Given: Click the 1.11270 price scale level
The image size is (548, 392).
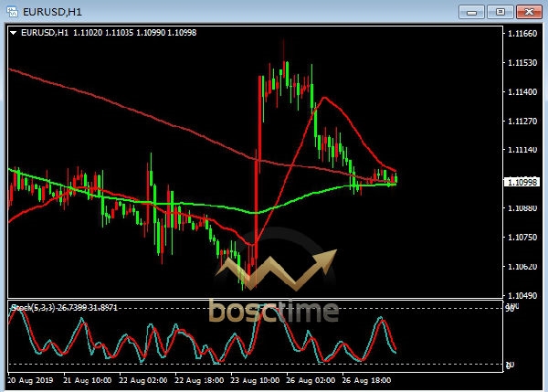Looking at the screenshot, I should coord(522,122).
